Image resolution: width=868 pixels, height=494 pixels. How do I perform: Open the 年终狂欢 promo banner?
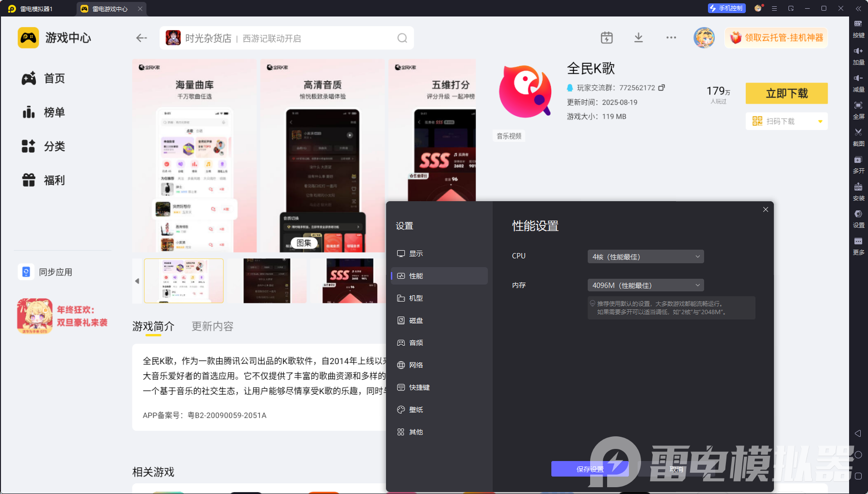[x=63, y=316]
